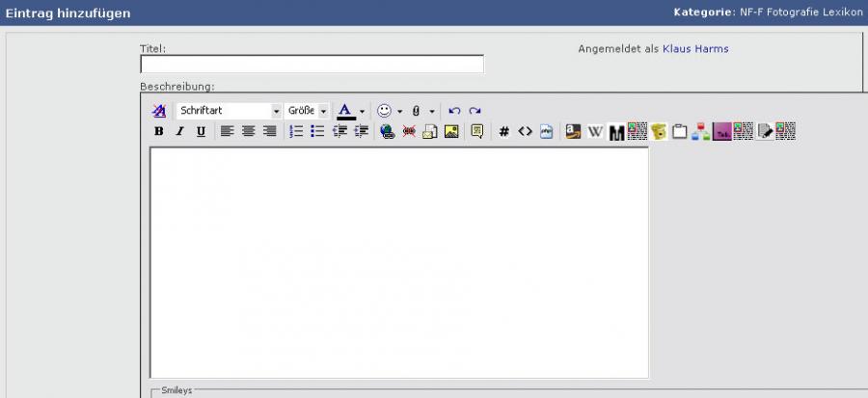Decrease the text indent
868x398 pixels.
[339, 132]
